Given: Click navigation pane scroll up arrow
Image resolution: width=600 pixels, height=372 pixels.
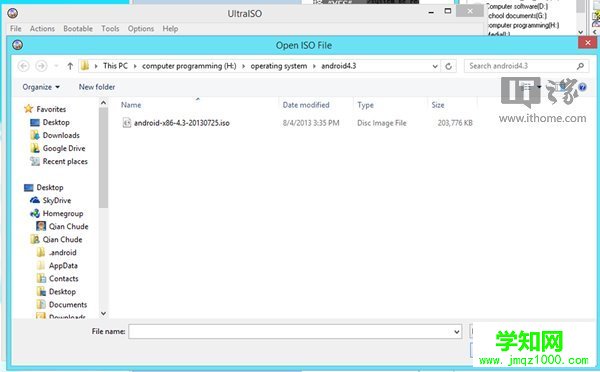Looking at the screenshot, I should point(103,103).
